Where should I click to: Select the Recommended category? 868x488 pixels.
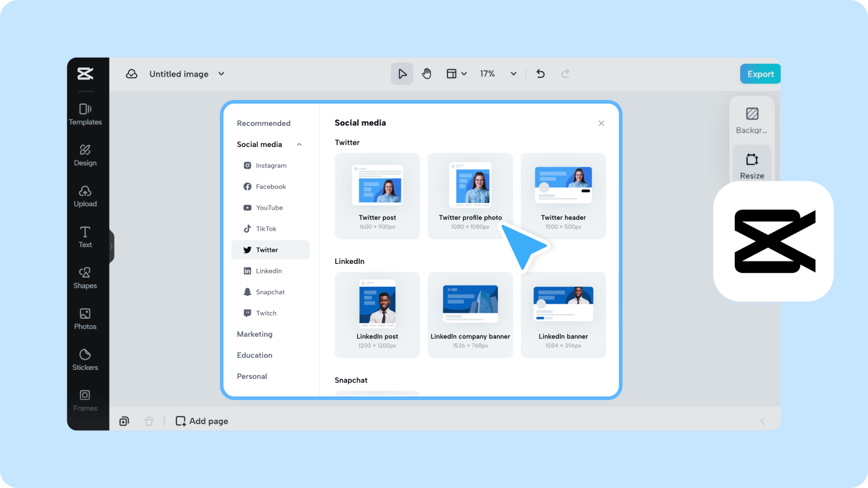tap(263, 123)
